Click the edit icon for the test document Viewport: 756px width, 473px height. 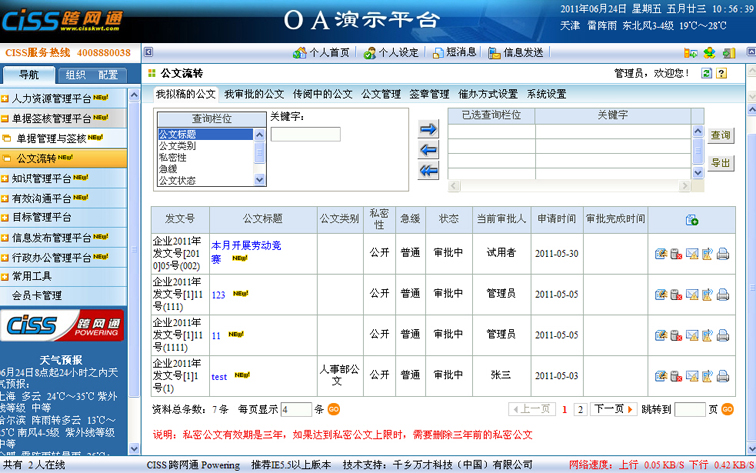661,377
